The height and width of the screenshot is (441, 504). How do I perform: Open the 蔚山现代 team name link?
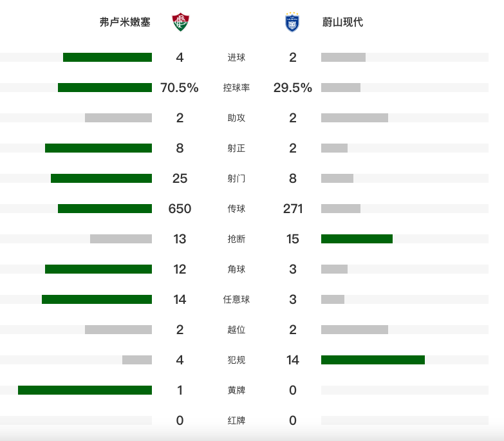[x=342, y=22]
